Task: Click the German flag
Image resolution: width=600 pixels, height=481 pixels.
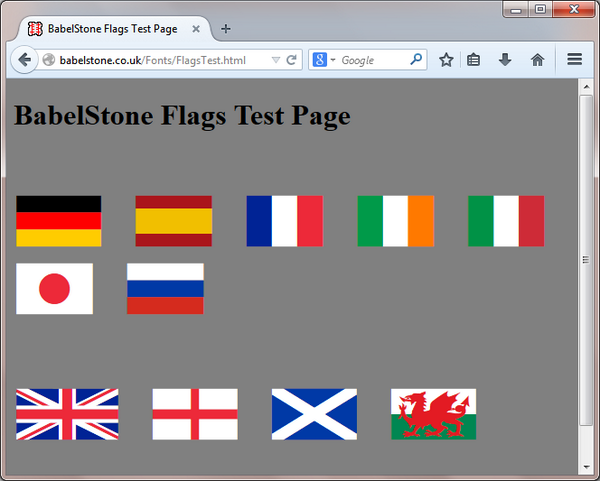Action: (x=59, y=221)
